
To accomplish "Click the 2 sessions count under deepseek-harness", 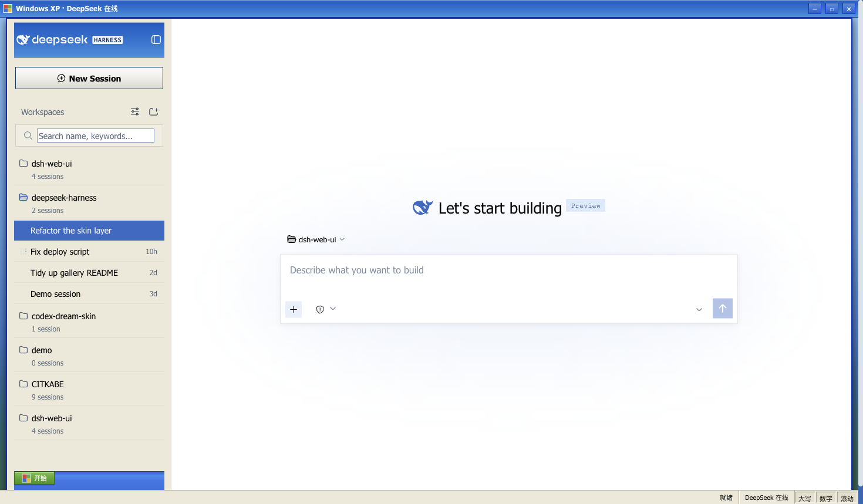I will tap(48, 211).
